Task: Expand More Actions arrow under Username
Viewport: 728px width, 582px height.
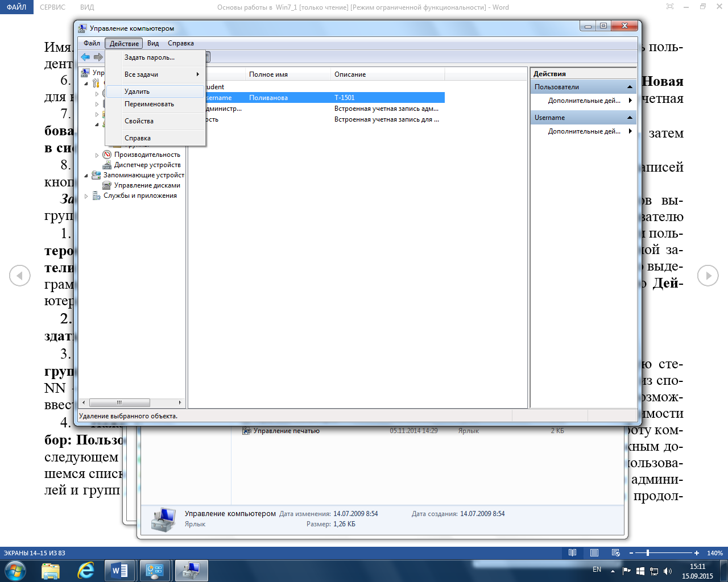Action: (630, 131)
